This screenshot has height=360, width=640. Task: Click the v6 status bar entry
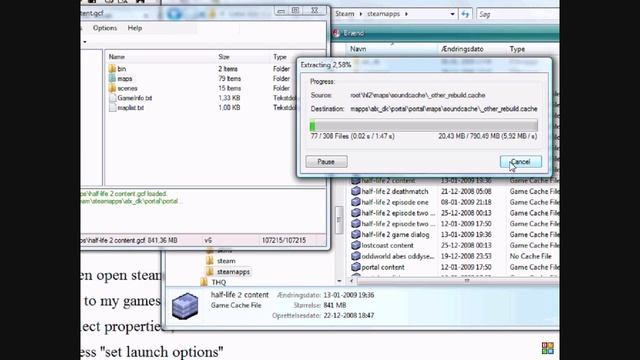(208, 240)
